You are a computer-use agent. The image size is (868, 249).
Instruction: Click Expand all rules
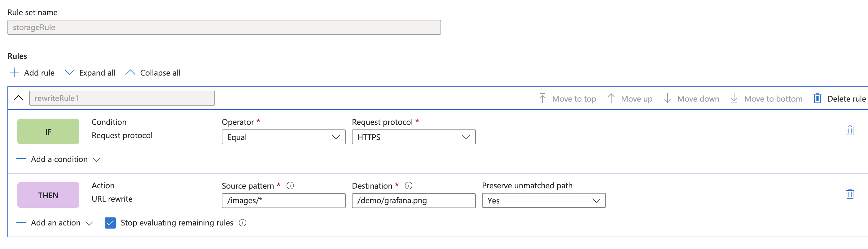coord(90,72)
